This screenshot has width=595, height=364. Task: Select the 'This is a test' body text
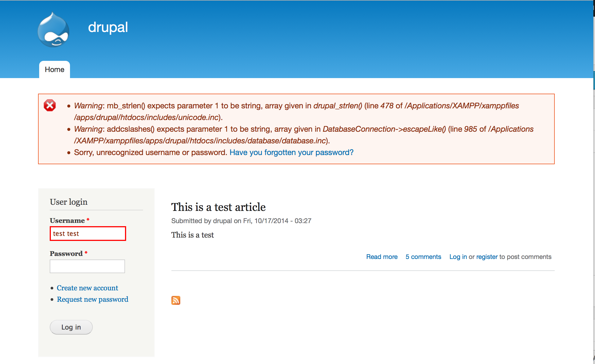click(x=192, y=235)
